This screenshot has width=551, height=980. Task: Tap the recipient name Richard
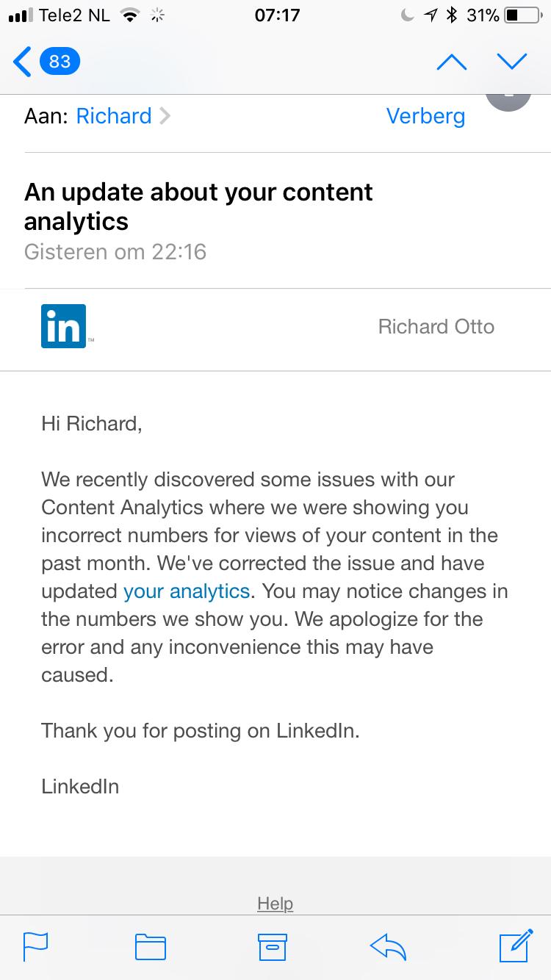point(114,116)
